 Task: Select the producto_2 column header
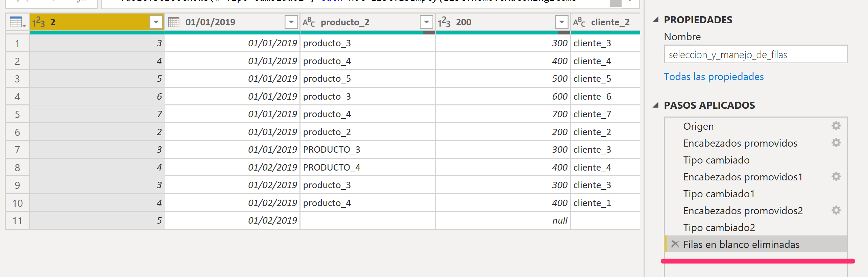point(368,22)
